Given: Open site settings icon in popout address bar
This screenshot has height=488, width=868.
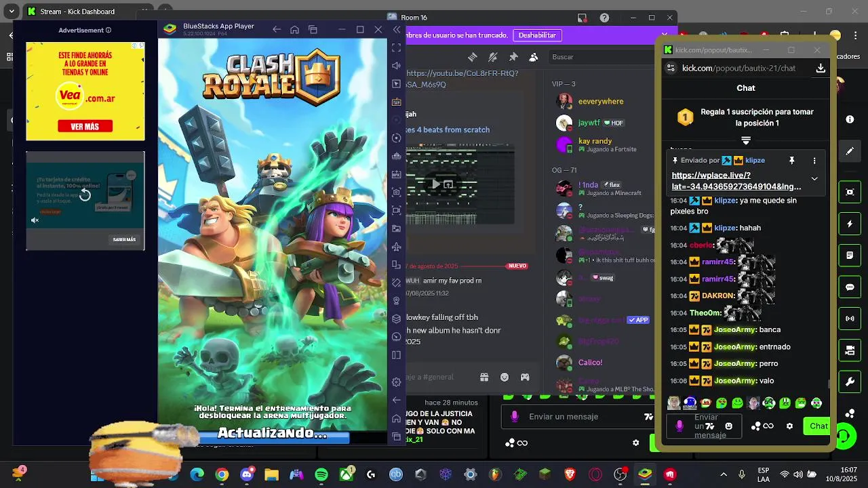Looking at the screenshot, I should [x=671, y=68].
